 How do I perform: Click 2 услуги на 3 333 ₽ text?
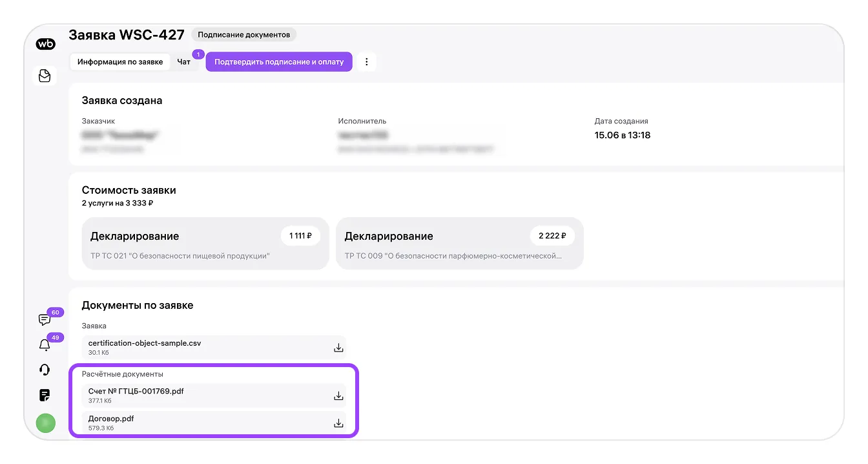pyautogui.click(x=118, y=203)
